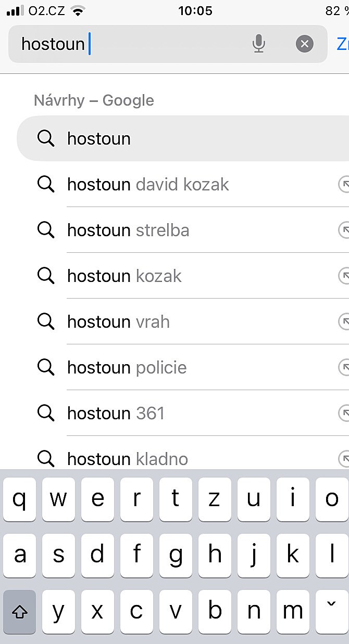Choose the 'hostoun strelba' suggestion
Screen dimensions: 349x644
128,230
